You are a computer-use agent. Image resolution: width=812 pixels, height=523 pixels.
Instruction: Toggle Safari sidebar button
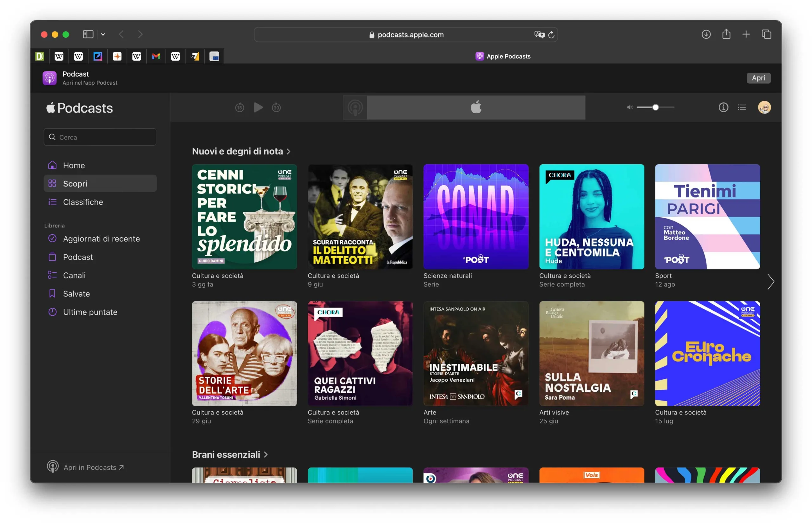[88, 34]
